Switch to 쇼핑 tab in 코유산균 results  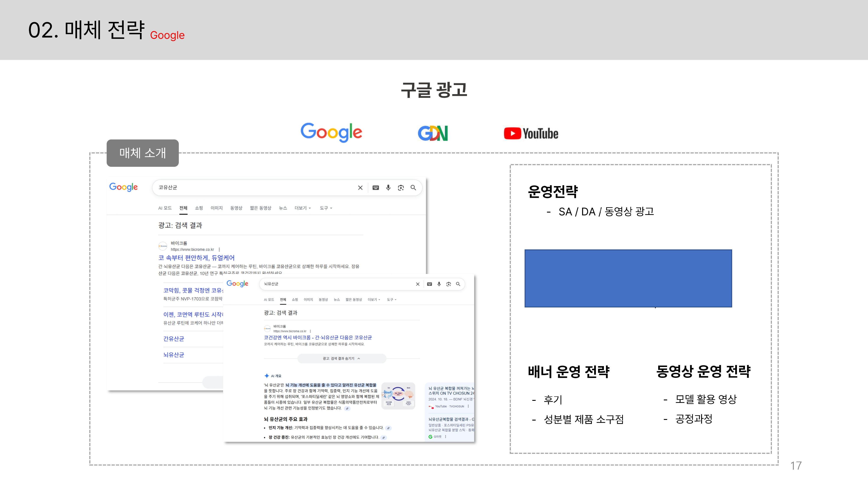(199, 208)
